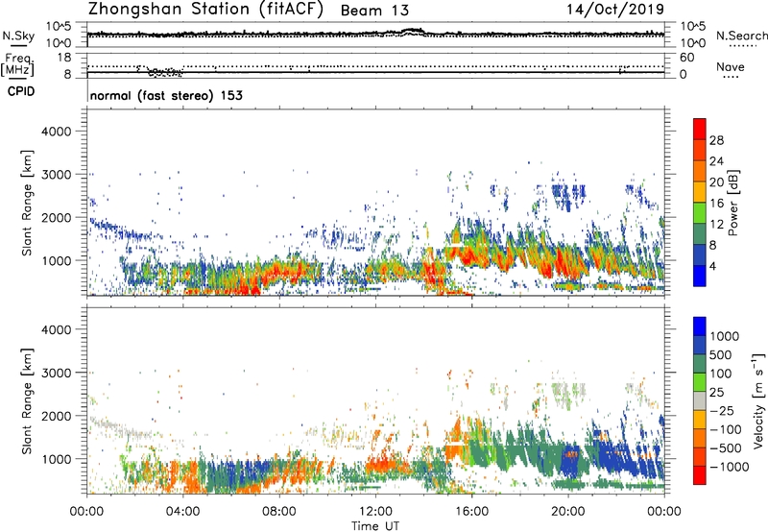Click the "4" label on the power scale
The image size is (768, 532).
click(x=712, y=266)
